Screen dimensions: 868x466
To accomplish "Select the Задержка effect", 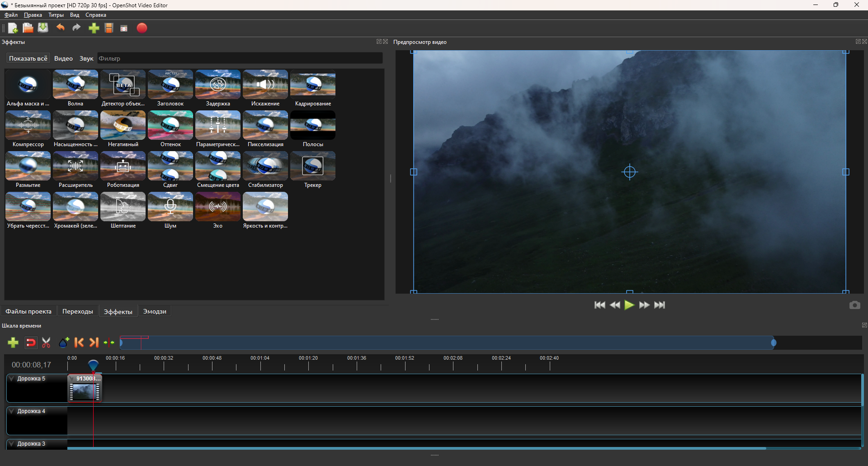I will pos(218,89).
